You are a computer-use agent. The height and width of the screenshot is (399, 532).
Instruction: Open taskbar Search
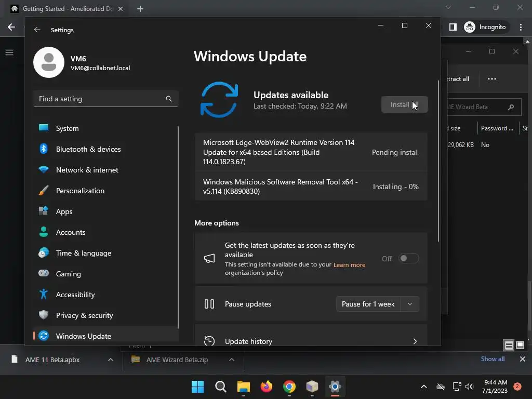tap(220, 387)
